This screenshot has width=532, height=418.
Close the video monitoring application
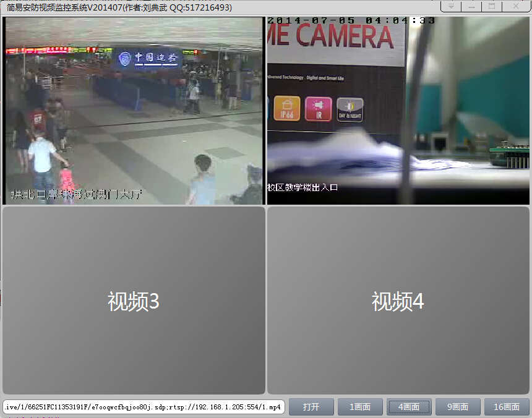(x=515, y=6)
